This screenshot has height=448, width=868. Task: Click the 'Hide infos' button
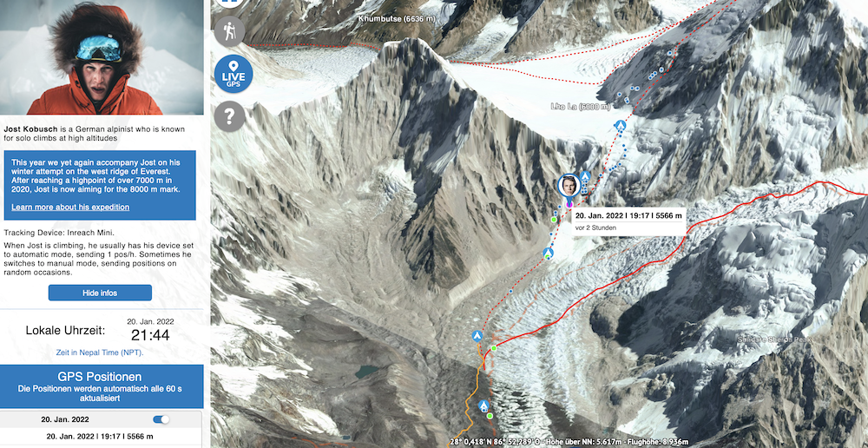pyautogui.click(x=100, y=293)
